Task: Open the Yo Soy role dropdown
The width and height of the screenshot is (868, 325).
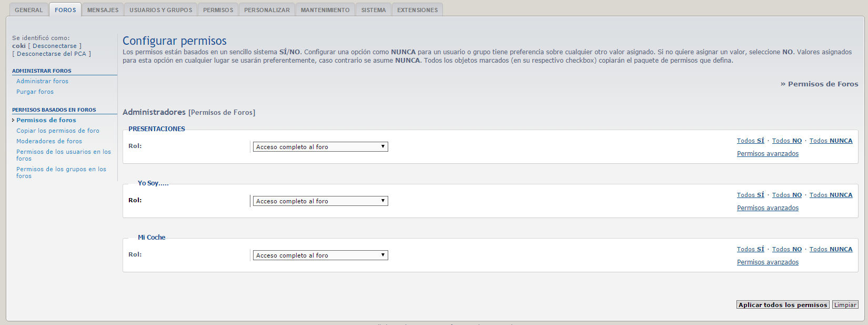Action: click(x=320, y=201)
